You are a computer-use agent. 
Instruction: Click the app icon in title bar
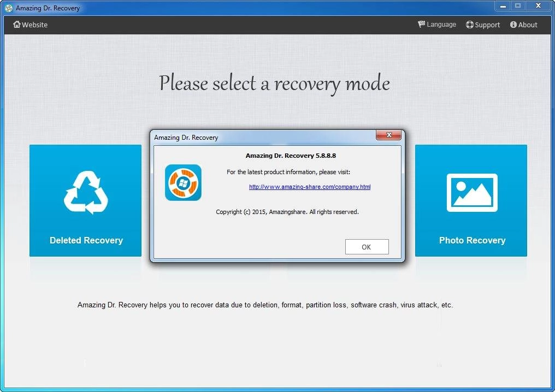[9, 8]
